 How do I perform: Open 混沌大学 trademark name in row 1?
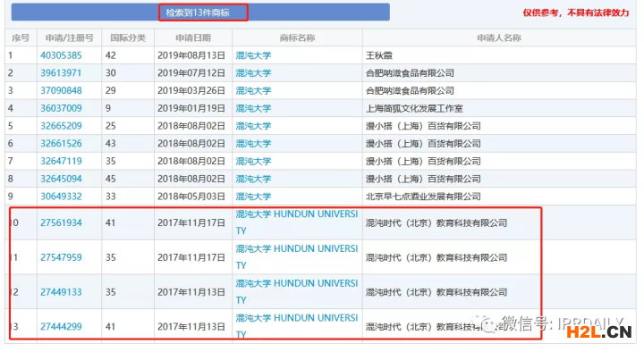(x=253, y=55)
